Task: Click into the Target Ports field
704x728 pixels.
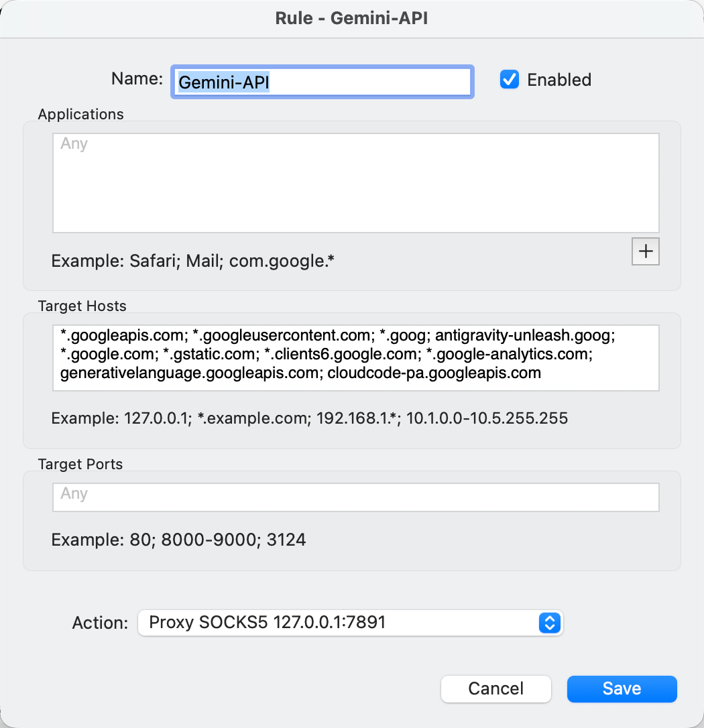Action: (x=356, y=497)
